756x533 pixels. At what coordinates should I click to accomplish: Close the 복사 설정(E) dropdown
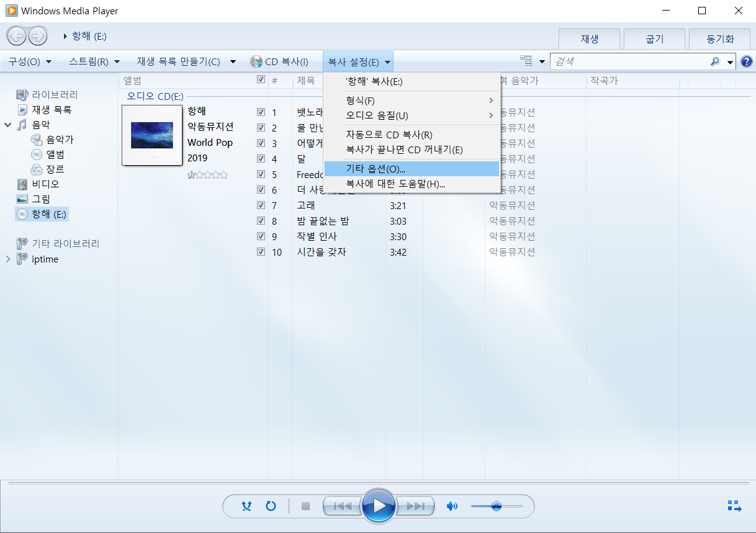click(358, 61)
